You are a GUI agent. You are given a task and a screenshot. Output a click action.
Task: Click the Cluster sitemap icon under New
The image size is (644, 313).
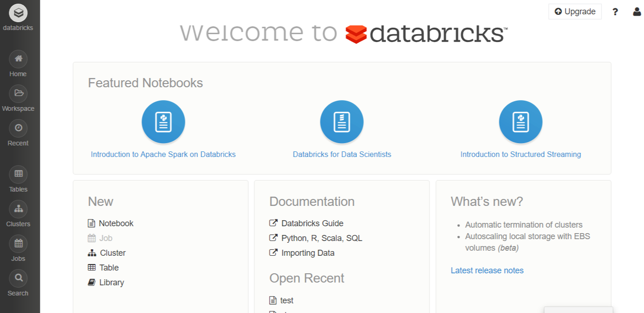click(92, 253)
